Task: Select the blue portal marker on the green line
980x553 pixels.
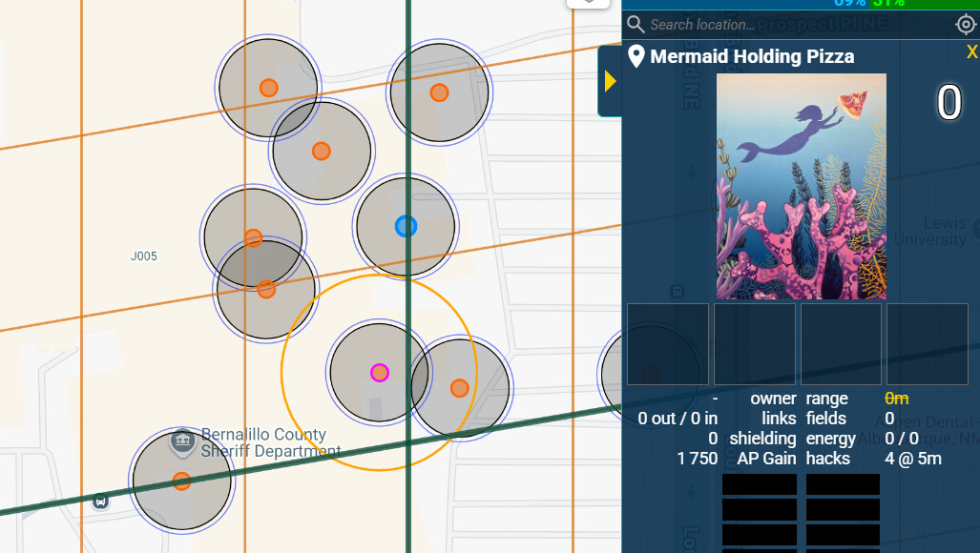Action: click(x=406, y=226)
